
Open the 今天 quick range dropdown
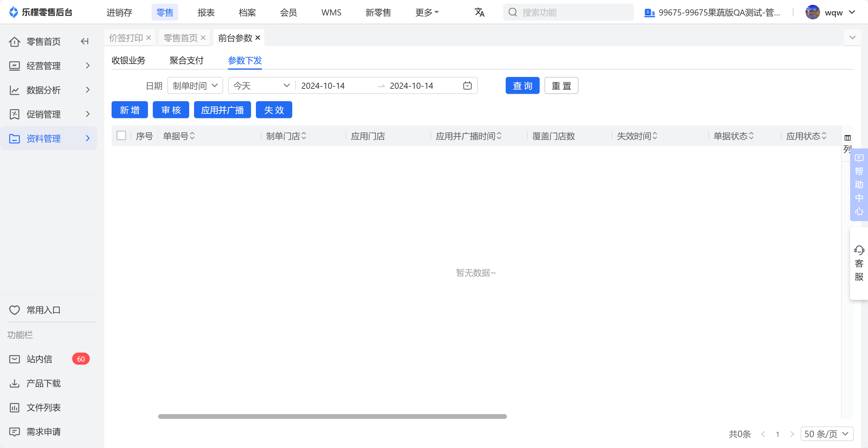coord(261,85)
